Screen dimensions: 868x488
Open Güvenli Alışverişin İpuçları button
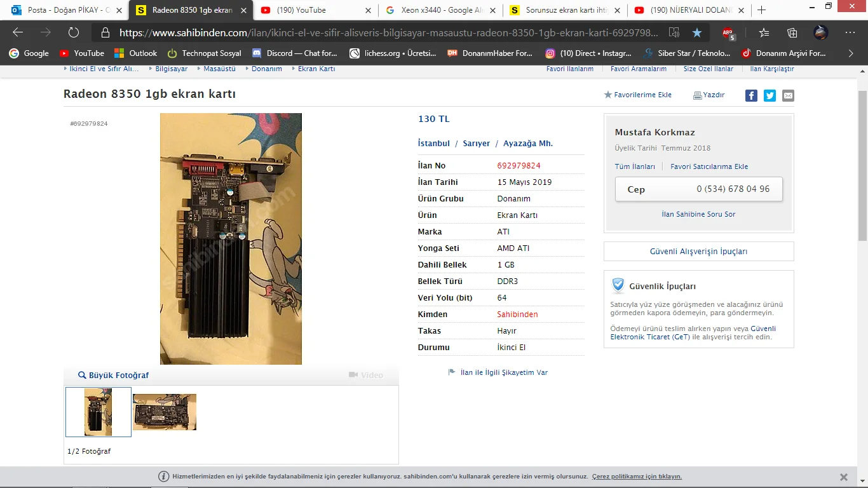[x=698, y=251]
